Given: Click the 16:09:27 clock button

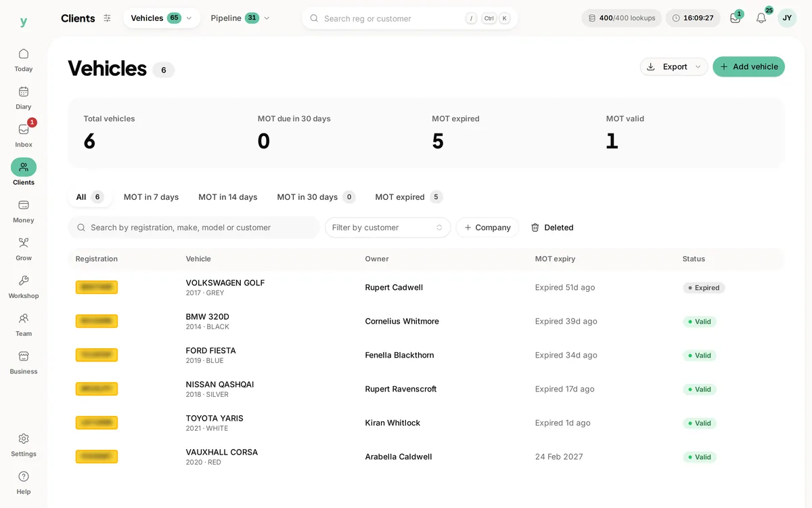Looking at the screenshot, I should 693,18.
